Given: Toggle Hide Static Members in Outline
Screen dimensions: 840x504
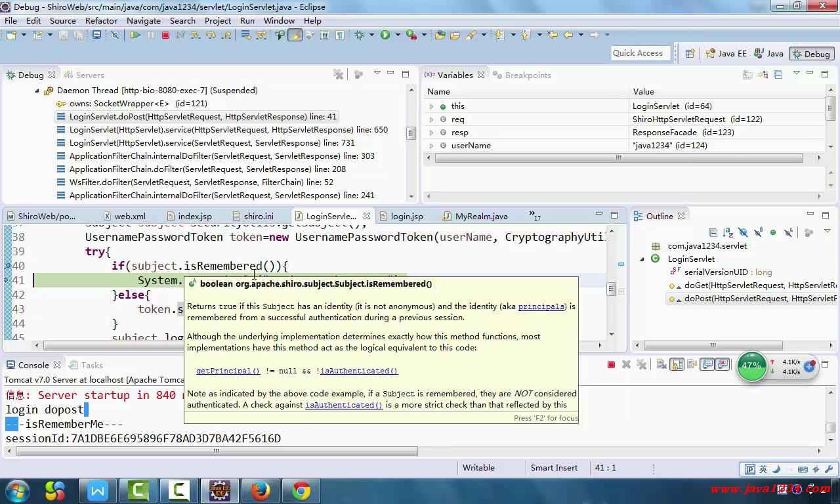Looking at the screenshot, I should coord(758,232).
